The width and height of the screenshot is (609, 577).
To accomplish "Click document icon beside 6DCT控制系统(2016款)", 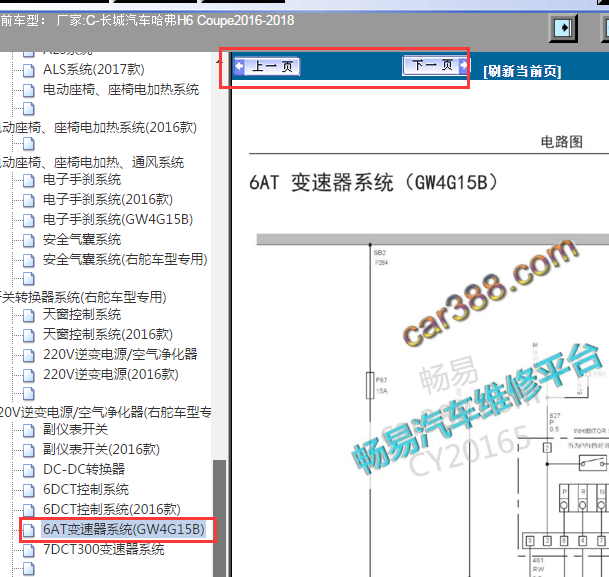I will 28,510.
